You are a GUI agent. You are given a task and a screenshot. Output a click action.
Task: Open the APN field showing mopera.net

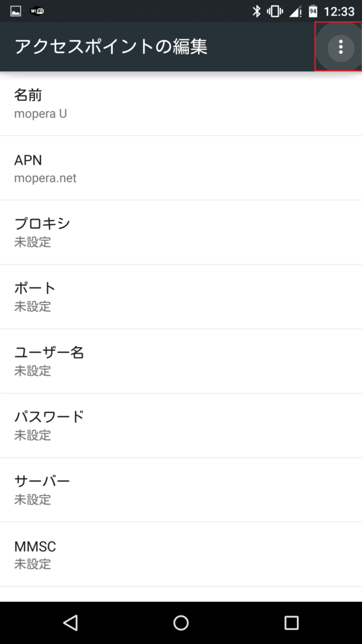click(181, 168)
